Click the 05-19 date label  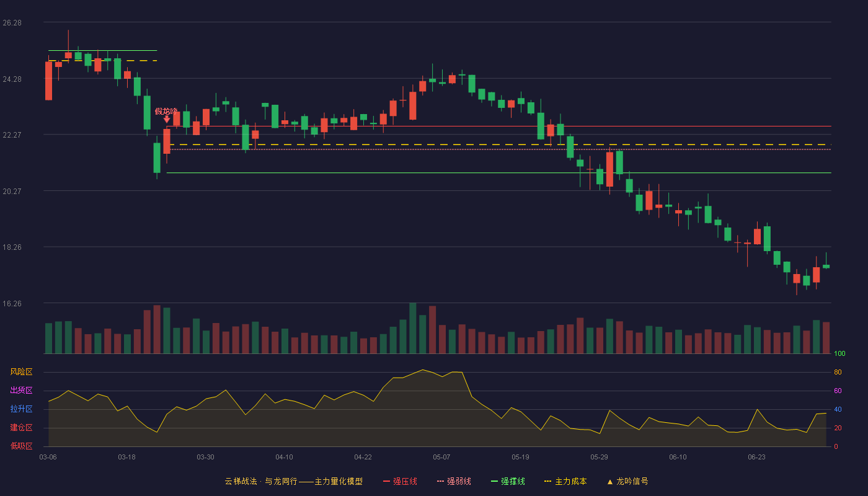coord(520,457)
